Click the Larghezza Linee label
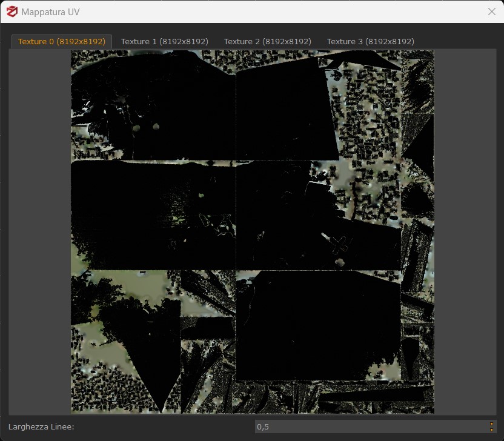Screen dimensions: 504x441 tap(41, 426)
